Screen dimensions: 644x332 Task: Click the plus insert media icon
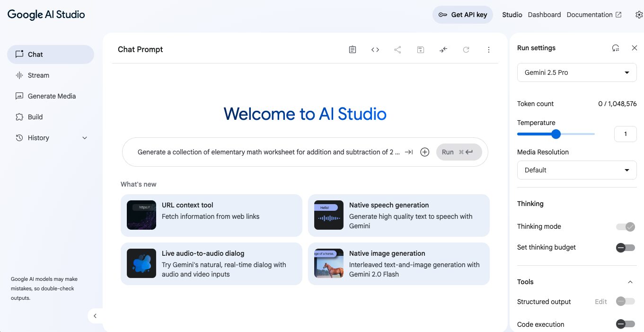[x=425, y=152]
